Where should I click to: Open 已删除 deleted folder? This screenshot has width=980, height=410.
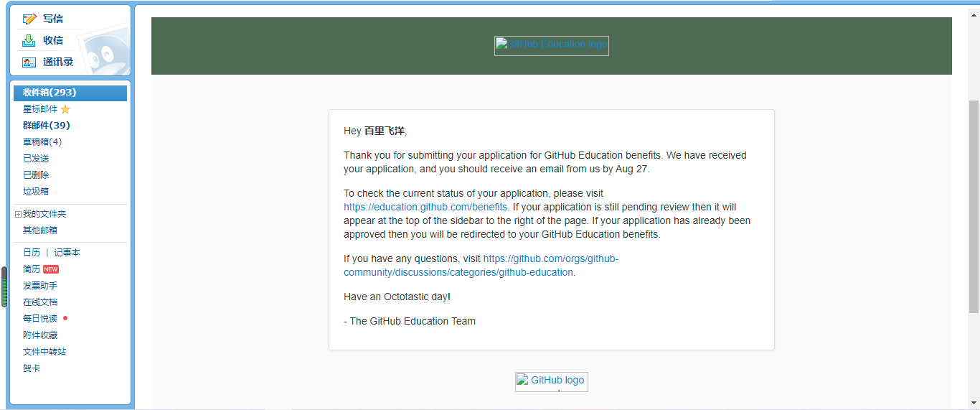(x=36, y=175)
